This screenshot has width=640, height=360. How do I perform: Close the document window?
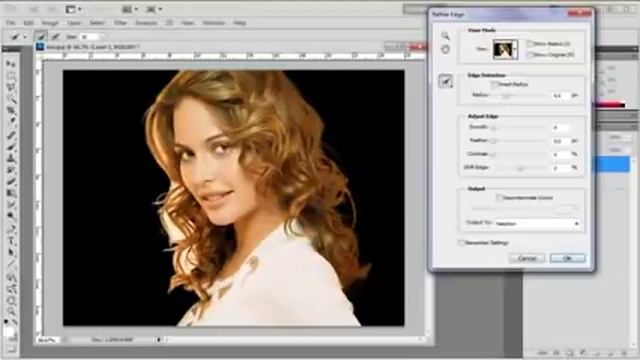click(418, 47)
